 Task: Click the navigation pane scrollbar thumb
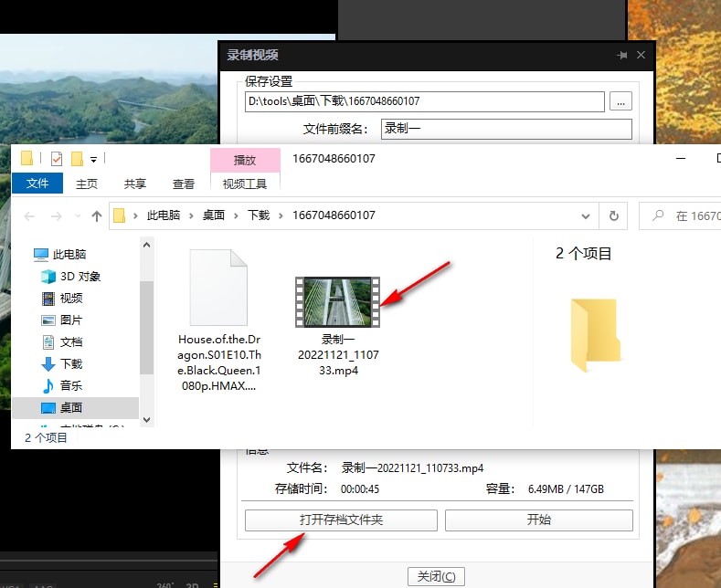click(x=147, y=327)
